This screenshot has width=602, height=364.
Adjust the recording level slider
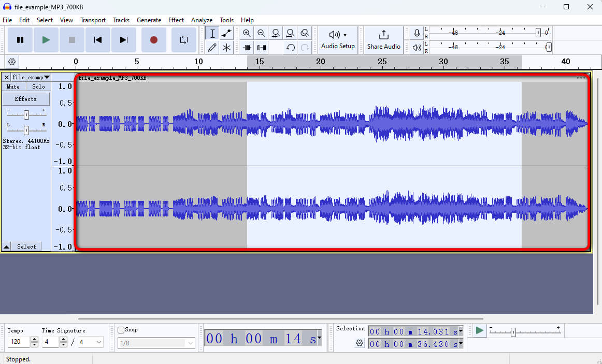538,33
